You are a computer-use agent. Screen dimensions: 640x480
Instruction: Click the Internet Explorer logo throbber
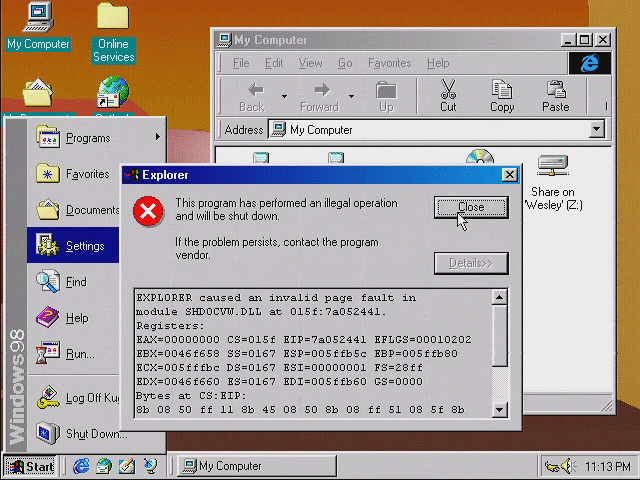coord(590,63)
